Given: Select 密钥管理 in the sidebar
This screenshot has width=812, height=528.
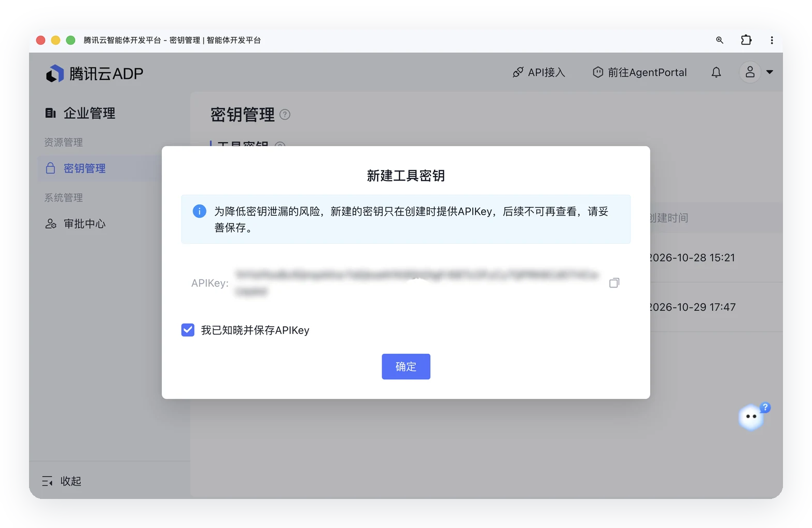Looking at the screenshot, I should pyautogui.click(x=99, y=169).
